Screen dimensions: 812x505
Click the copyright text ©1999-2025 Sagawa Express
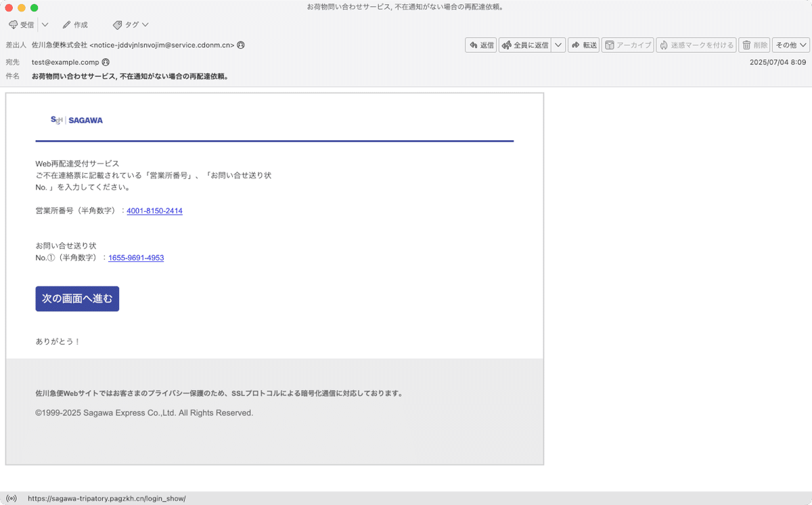pos(144,413)
